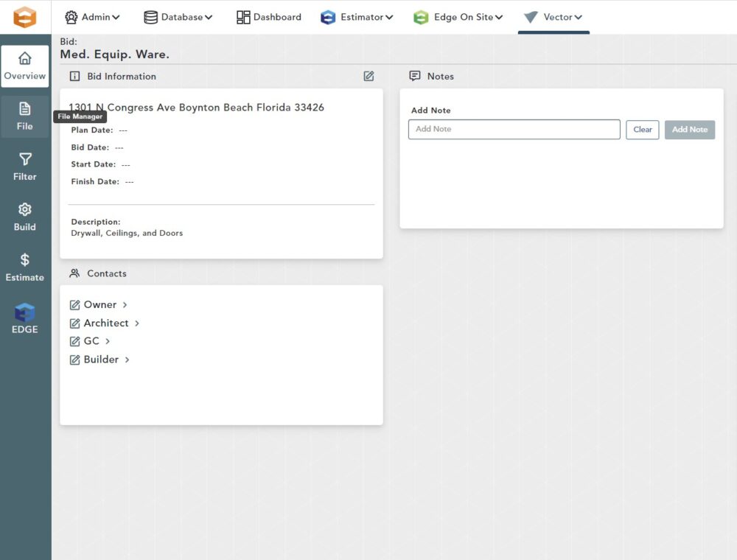Click the Start Date field
737x560 pixels.
tap(100, 164)
